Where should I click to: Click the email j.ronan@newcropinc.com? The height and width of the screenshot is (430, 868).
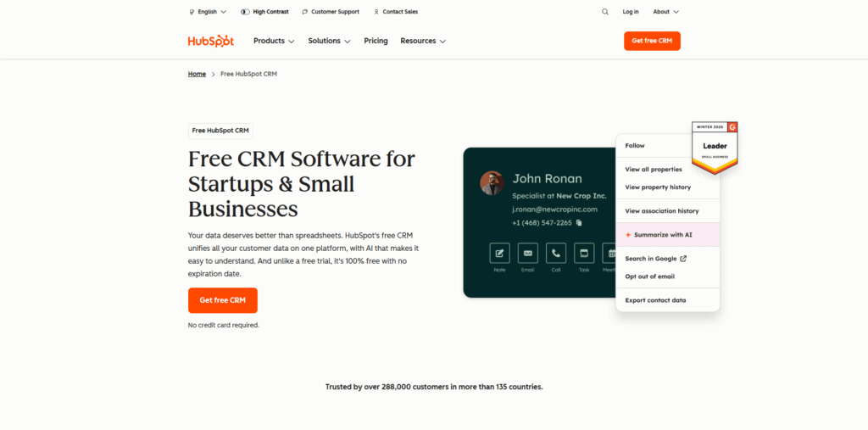(x=554, y=209)
